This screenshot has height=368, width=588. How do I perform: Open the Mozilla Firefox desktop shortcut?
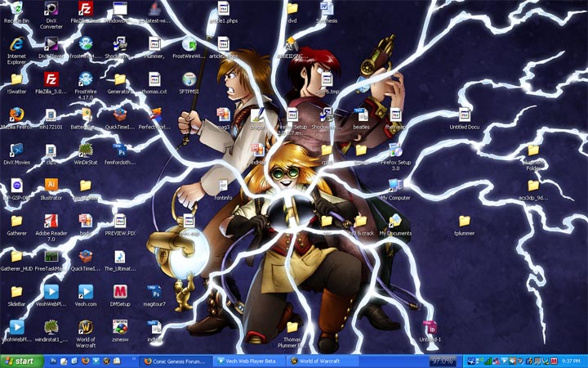[x=16, y=115]
